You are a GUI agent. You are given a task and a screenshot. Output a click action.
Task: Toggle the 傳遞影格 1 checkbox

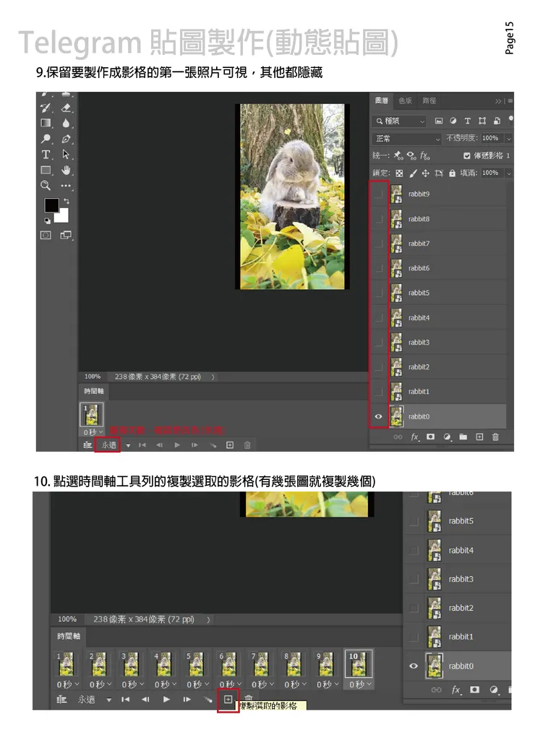click(x=466, y=155)
